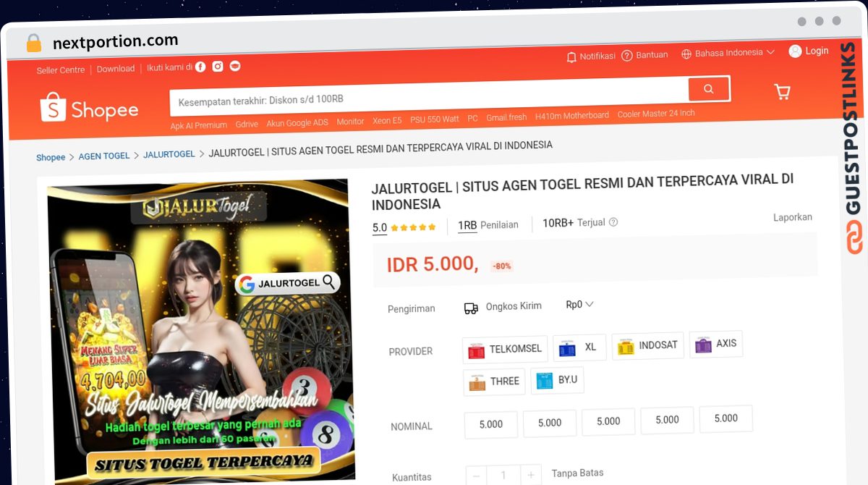Click the browser padlock icon

point(33,43)
